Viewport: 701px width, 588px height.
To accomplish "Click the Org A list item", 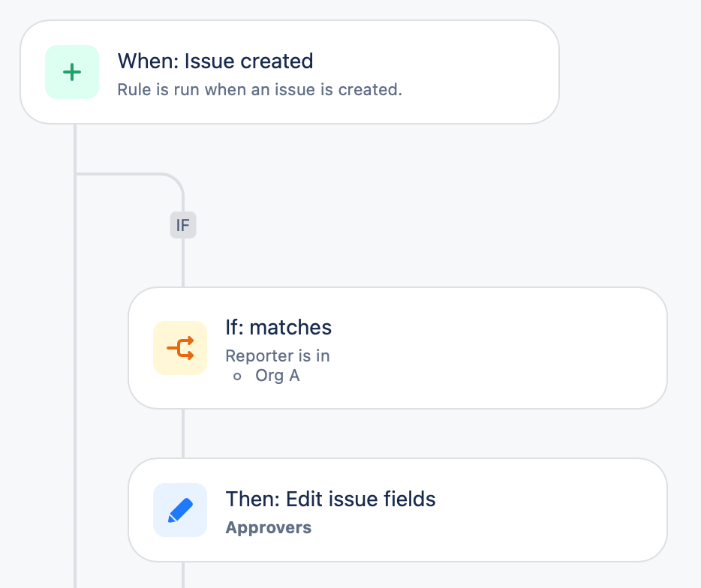I will click(278, 375).
